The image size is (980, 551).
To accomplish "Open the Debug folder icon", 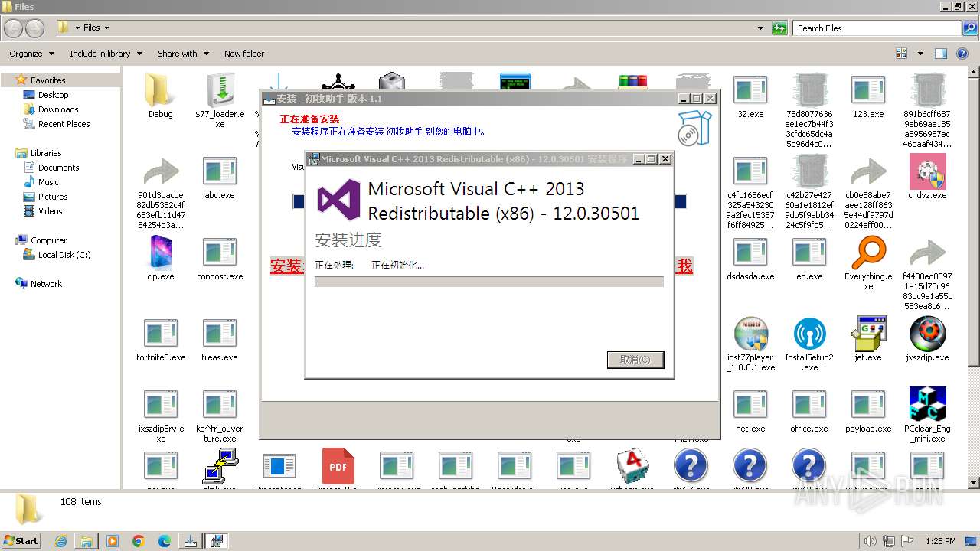I will tap(161, 90).
